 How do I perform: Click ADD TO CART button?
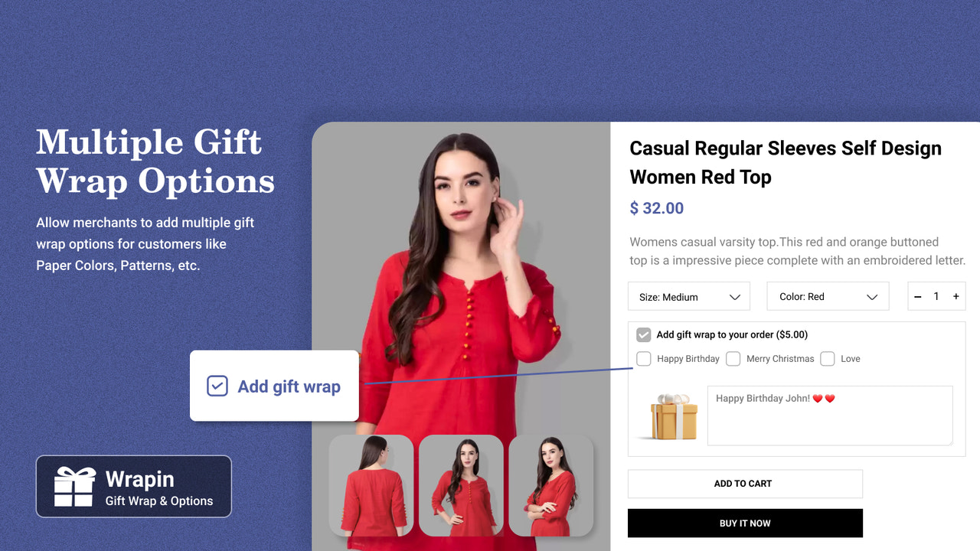point(745,484)
